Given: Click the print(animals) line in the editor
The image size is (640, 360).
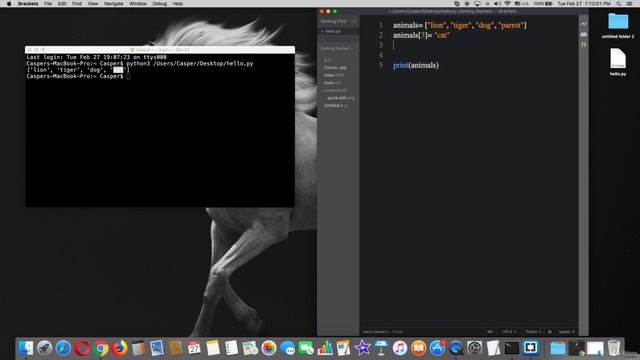Looking at the screenshot, I should pyautogui.click(x=416, y=65).
